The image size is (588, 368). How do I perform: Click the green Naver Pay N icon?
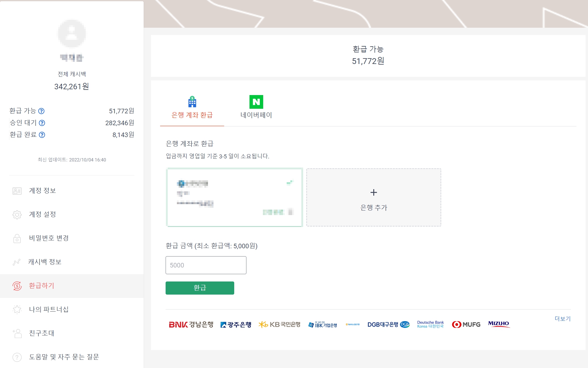(x=256, y=102)
